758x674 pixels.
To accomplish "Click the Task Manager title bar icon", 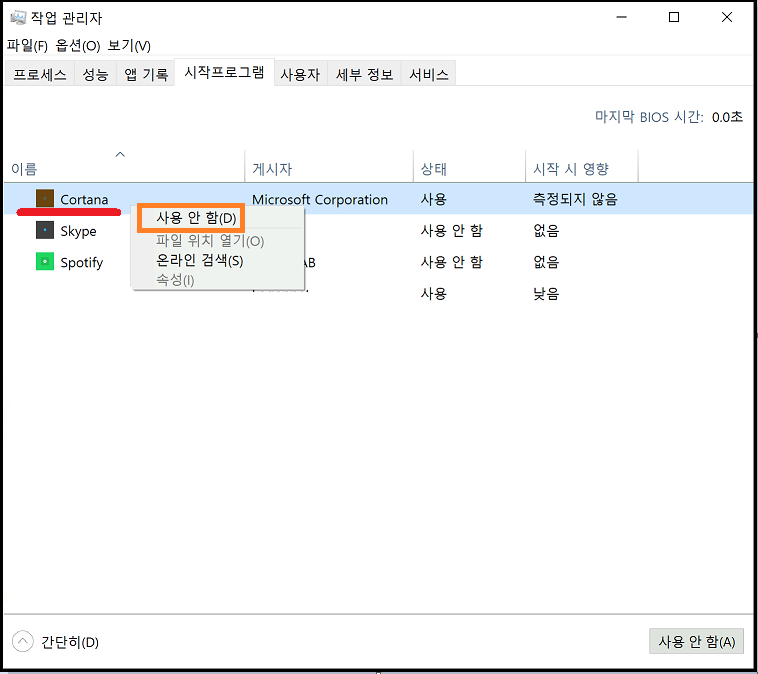I will click(x=18, y=18).
